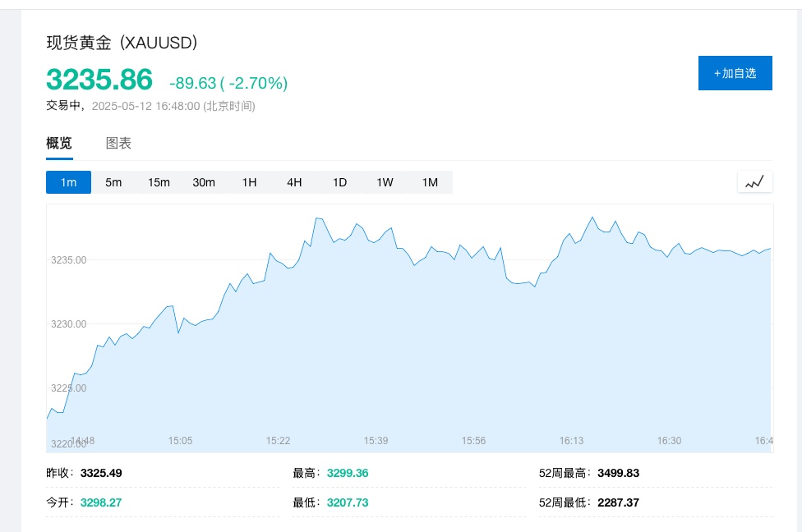The height and width of the screenshot is (532, 802).
Task: Select the 1m interval
Action: point(68,182)
